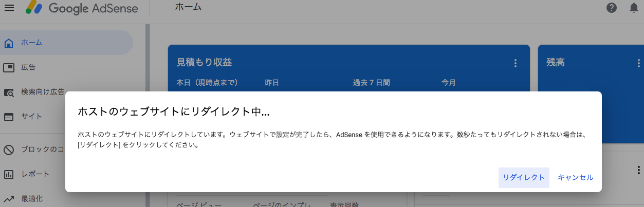
Task: Click the home icon in sidebar
Action: [9, 43]
